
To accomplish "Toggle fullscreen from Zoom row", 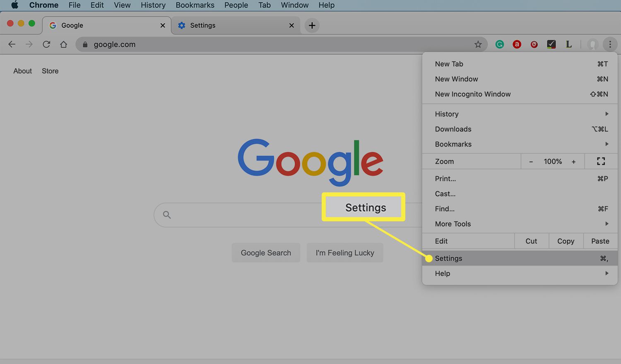I will coord(601,161).
